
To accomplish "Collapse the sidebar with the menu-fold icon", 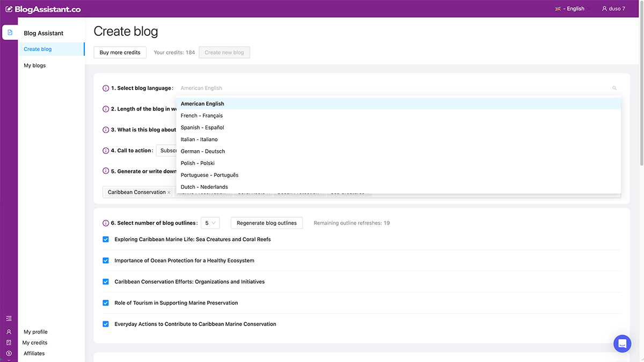I will tap(9, 319).
